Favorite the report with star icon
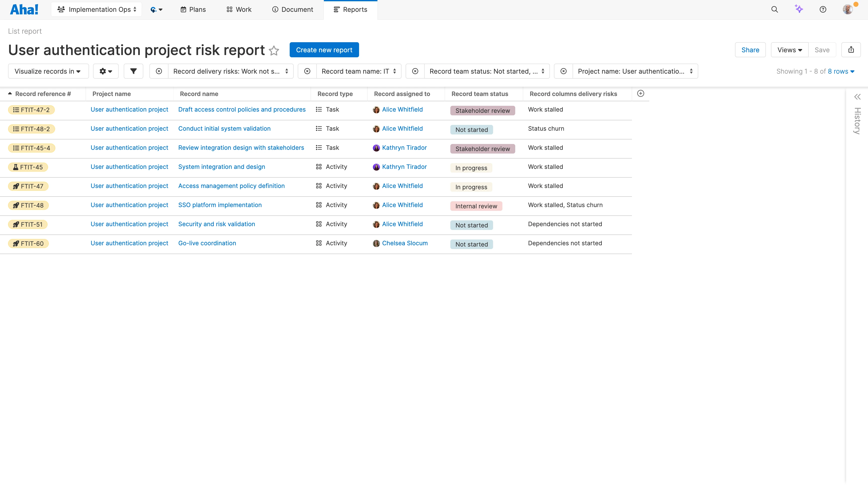 [274, 51]
